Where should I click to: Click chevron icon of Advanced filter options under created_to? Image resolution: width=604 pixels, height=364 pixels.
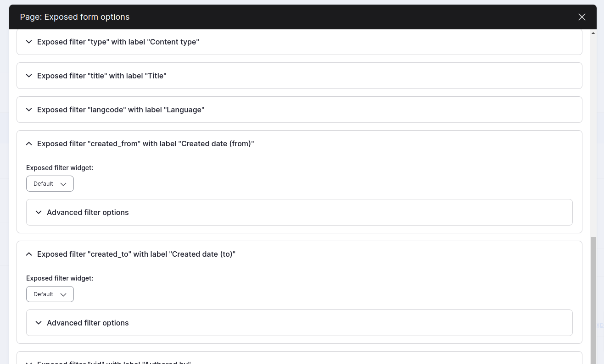[39, 323]
